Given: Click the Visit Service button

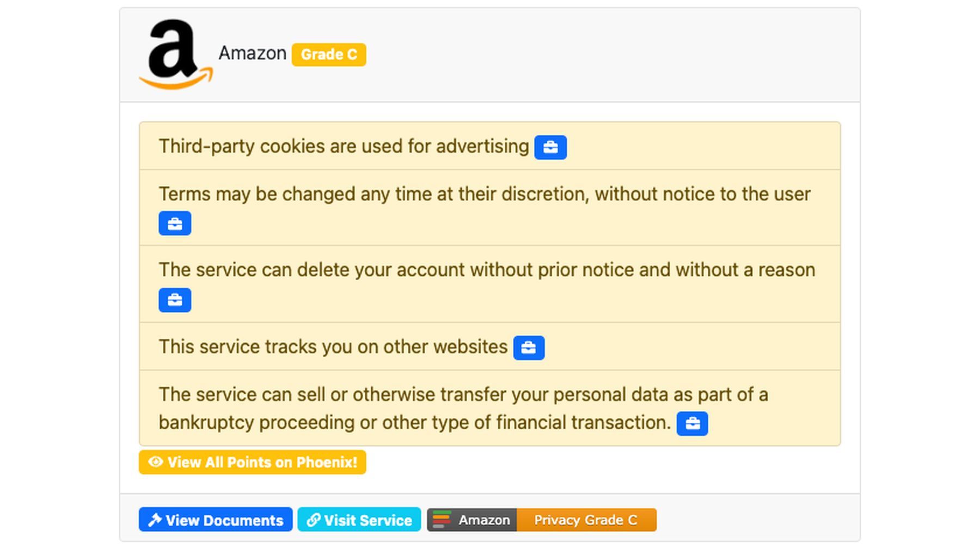Looking at the screenshot, I should tap(359, 520).
